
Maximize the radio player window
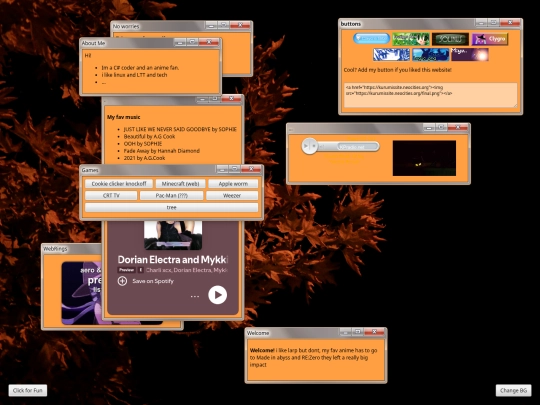pos(441,127)
